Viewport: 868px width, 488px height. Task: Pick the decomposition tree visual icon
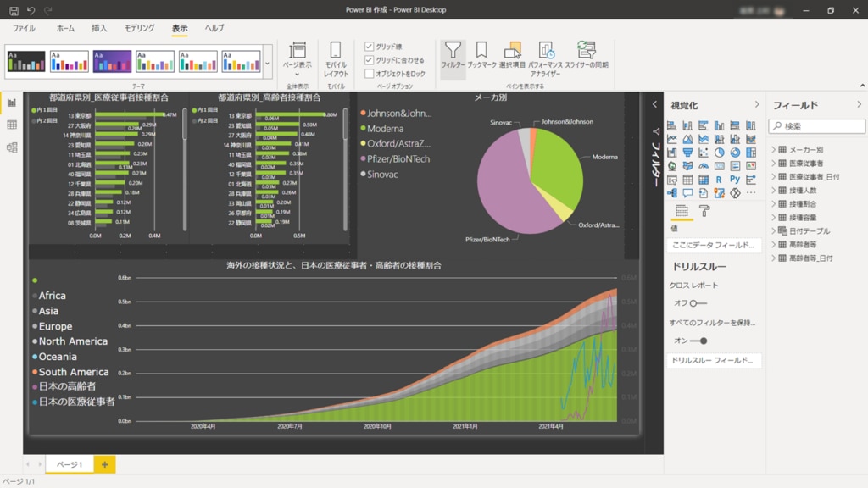[x=671, y=193]
